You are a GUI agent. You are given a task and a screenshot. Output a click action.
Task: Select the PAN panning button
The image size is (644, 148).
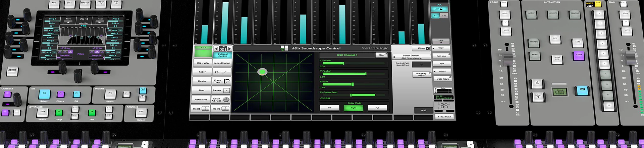[x=141, y=112]
